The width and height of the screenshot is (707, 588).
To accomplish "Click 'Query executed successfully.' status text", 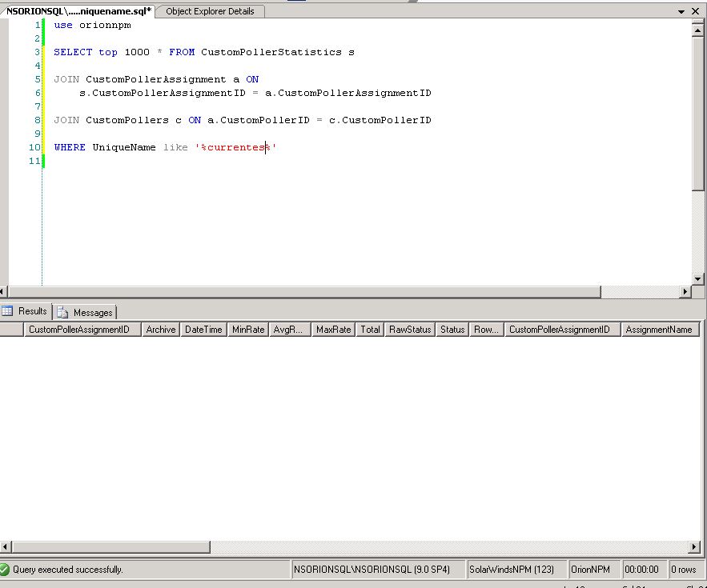I will [67, 570].
